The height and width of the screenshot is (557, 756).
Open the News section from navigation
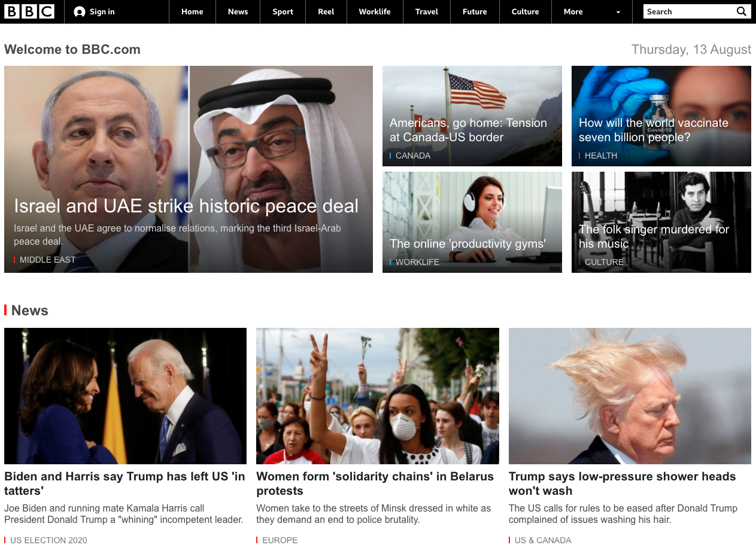237,11
